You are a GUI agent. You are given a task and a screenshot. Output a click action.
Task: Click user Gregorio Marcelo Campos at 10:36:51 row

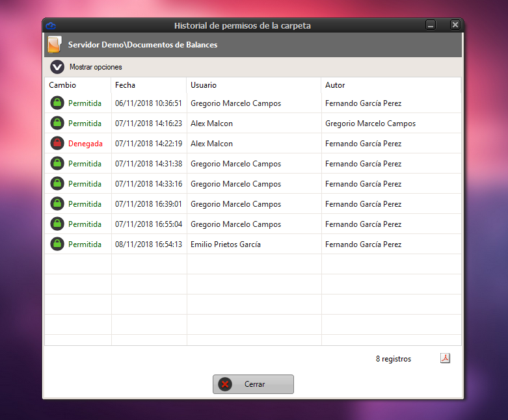pos(235,103)
